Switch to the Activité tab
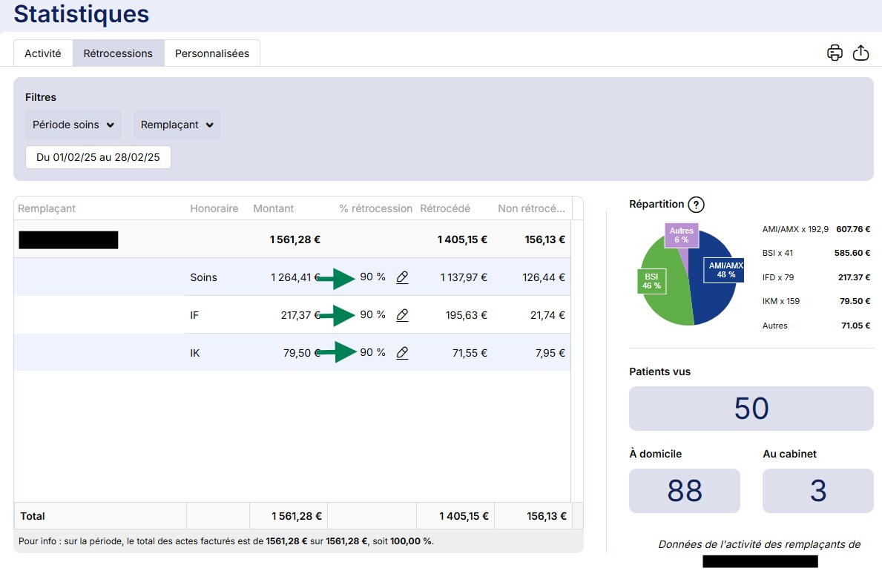The image size is (882, 588). 43,53
